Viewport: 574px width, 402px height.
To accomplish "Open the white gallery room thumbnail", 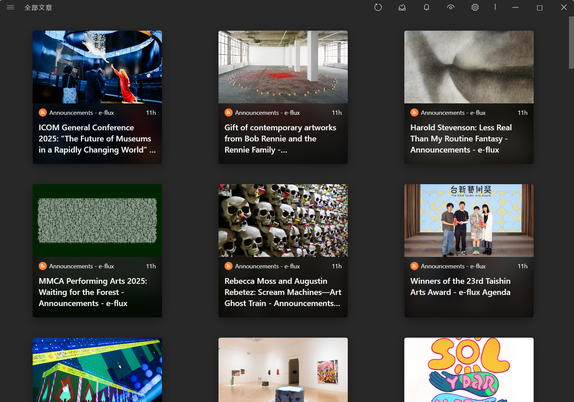I will click(x=283, y=370).
